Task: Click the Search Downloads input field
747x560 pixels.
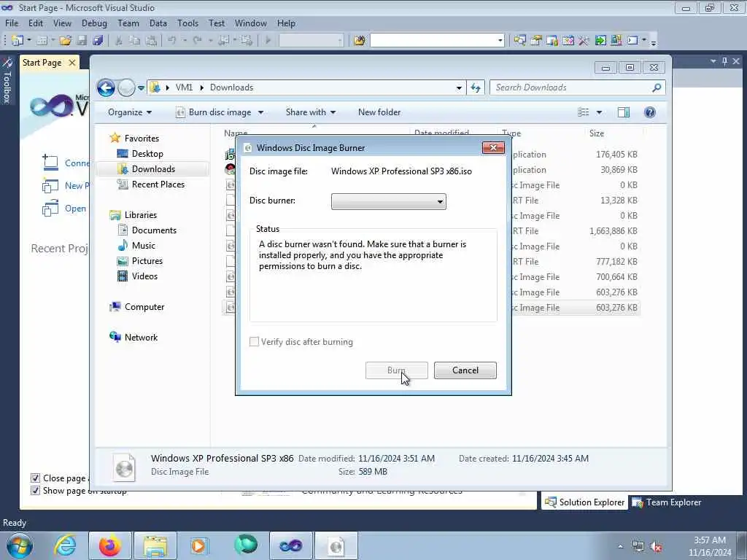Action: [x=572, y=87]
